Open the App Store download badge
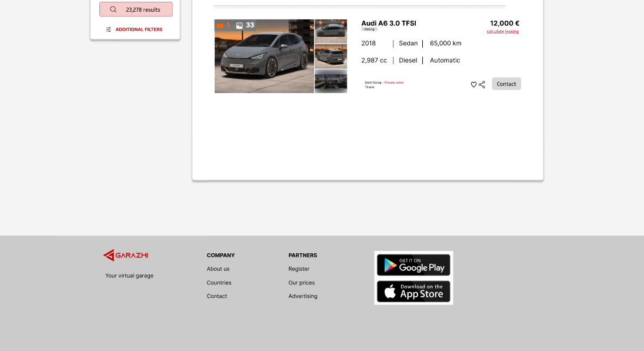The width and height of the screenshot is (644, 351). (413, 292)
